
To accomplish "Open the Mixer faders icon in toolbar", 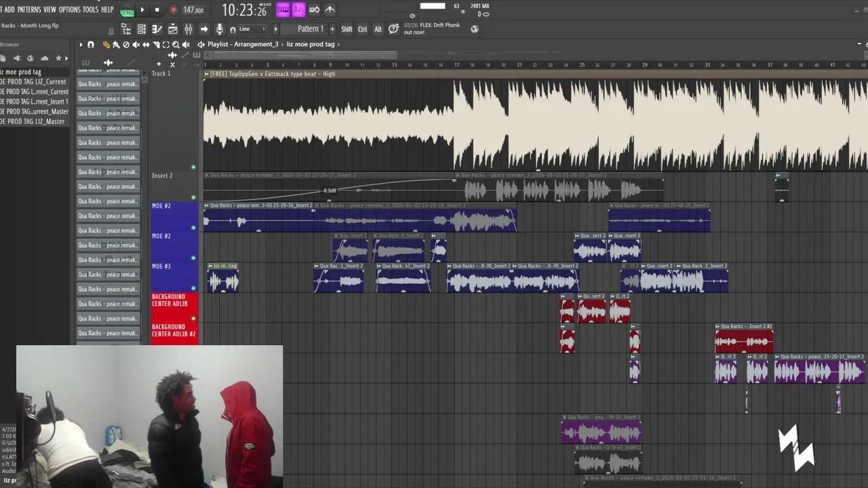I will click(189, 29).
